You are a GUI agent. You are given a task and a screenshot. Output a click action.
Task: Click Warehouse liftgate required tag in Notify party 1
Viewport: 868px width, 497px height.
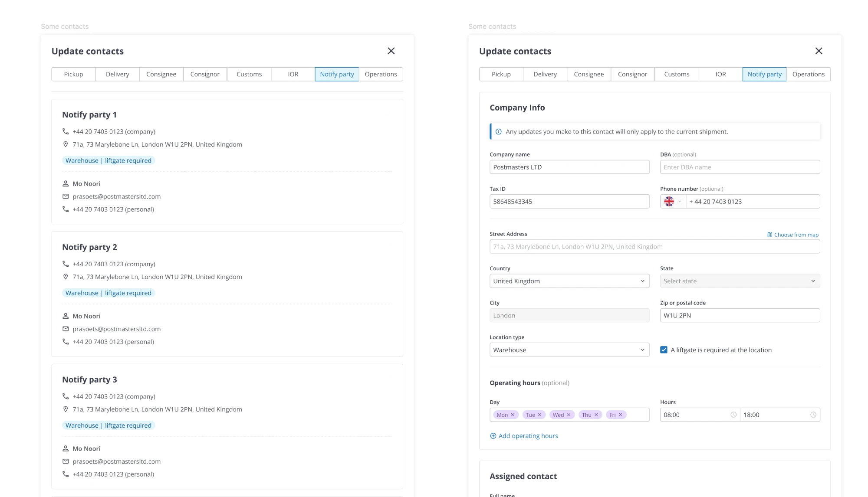click(108, 160)
